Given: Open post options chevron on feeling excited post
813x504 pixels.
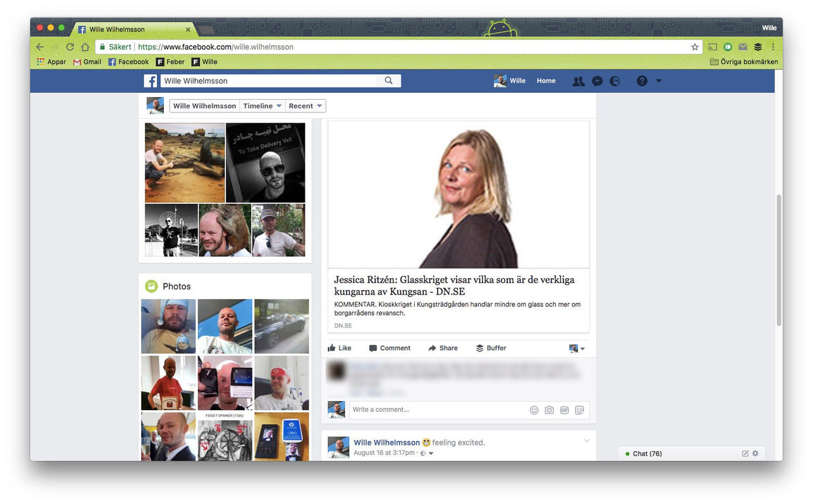Looking at the screenshot, I should (x=587, y=441).
